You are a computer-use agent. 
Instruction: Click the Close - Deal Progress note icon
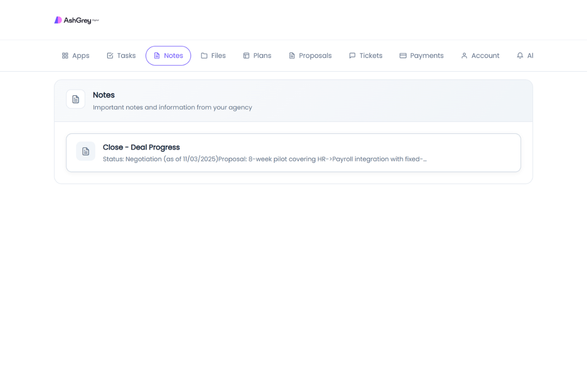(86, 151)
